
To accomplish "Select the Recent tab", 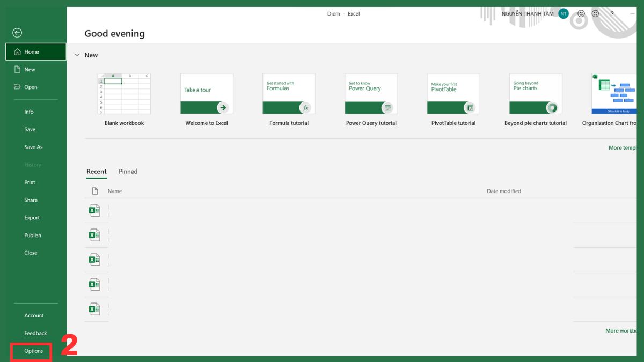I will (x=97, y=172).
